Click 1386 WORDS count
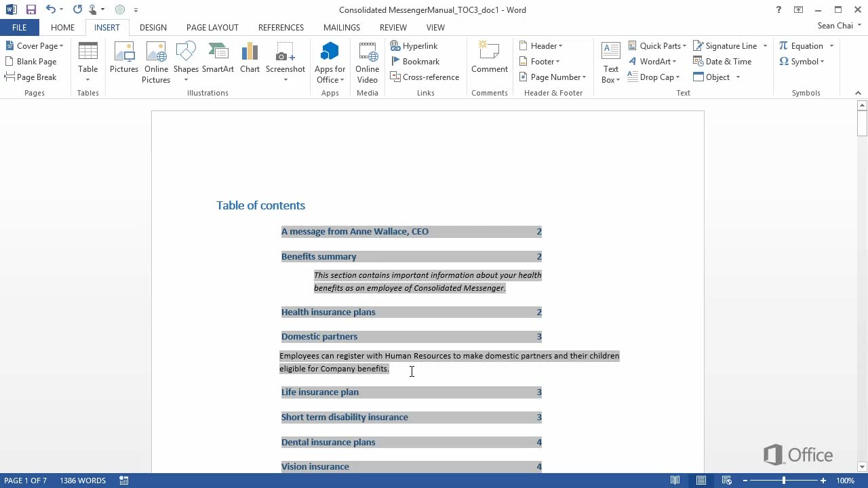This screenshot has width=868, height=488. pos(83,480)
